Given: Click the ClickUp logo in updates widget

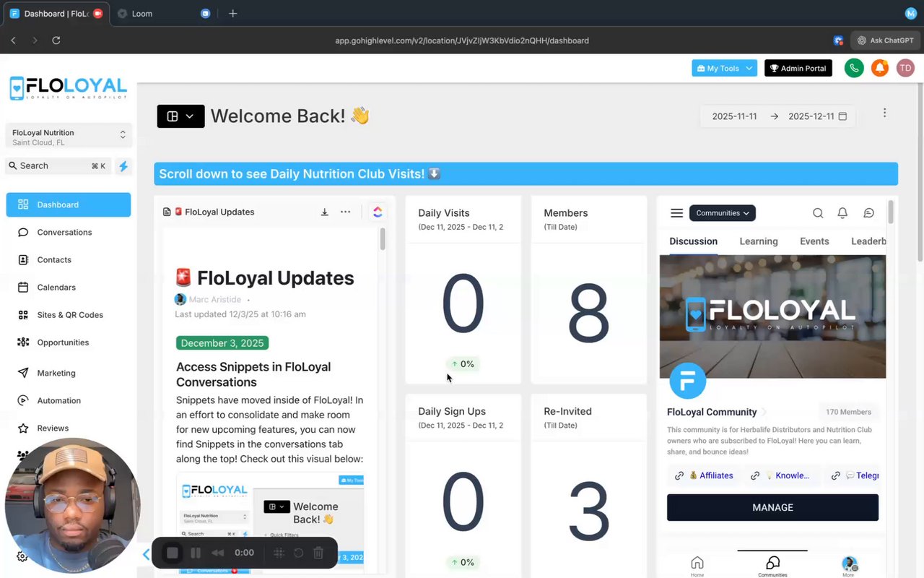Looking at the screenshot, I should click(x=378, y=212).
